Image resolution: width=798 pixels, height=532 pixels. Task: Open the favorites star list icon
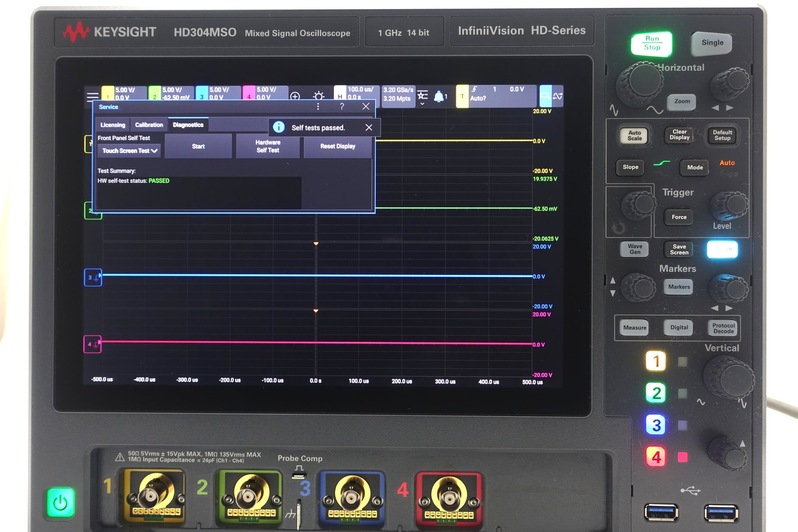(422, 95)
